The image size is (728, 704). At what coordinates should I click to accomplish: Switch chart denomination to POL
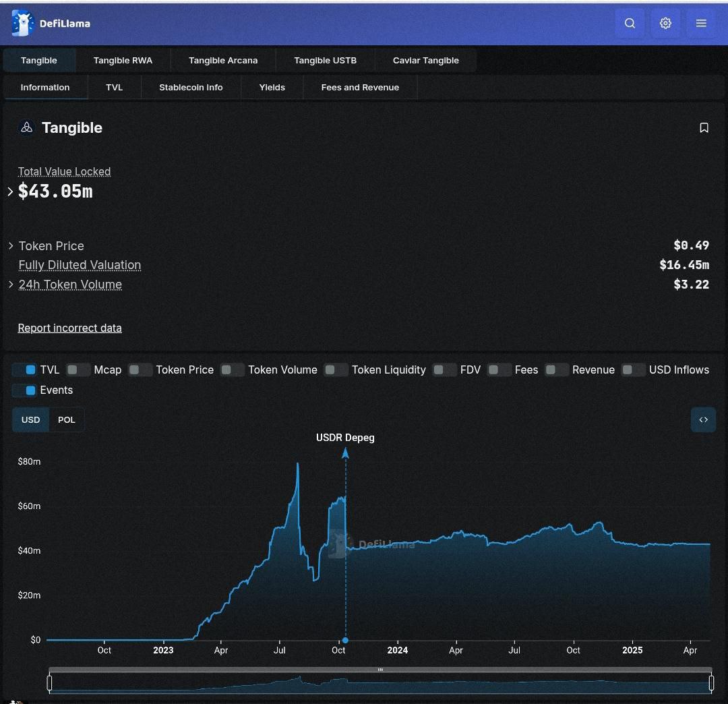coord(66,420)
